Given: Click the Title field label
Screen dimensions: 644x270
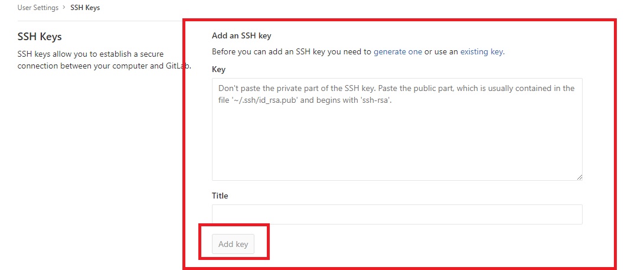Looking at the screenshot, I should 220,196.
